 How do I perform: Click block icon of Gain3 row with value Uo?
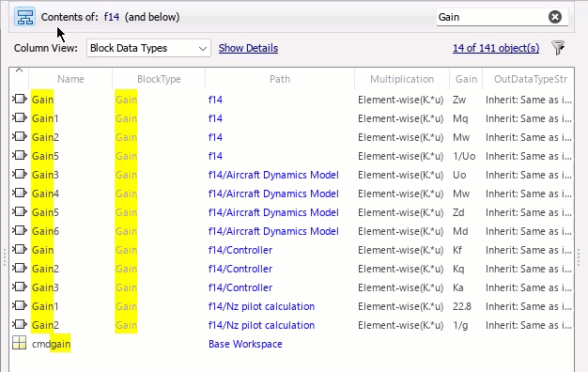pos(20,175)
